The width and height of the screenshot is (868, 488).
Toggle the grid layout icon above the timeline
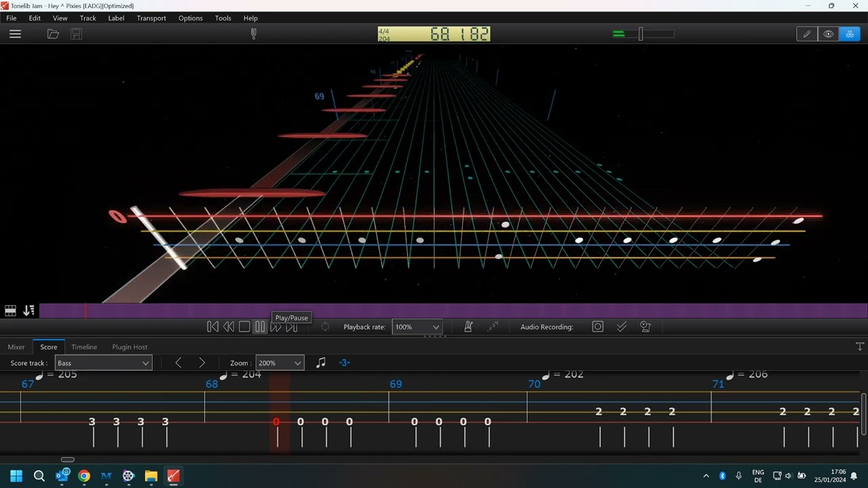click(10, 310)
